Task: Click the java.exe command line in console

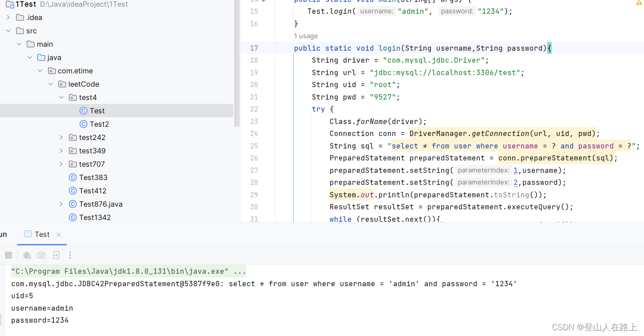Action: [x=128, y=272]
